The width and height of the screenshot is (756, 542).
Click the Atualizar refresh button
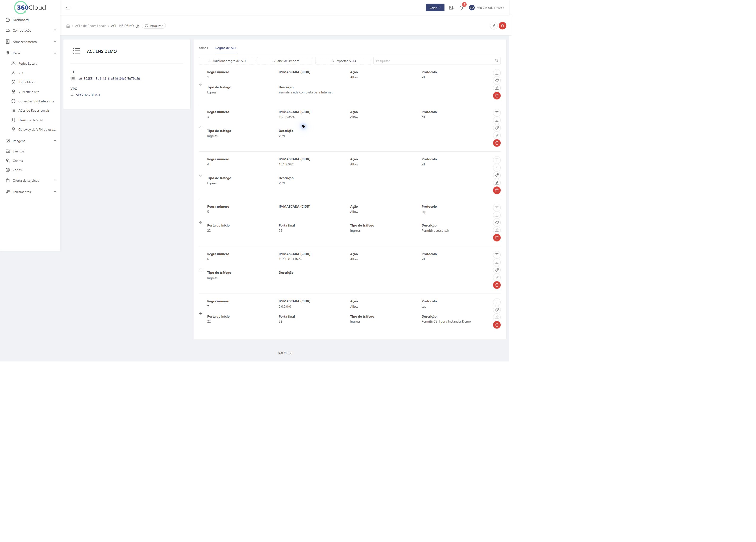pos(154,26)
